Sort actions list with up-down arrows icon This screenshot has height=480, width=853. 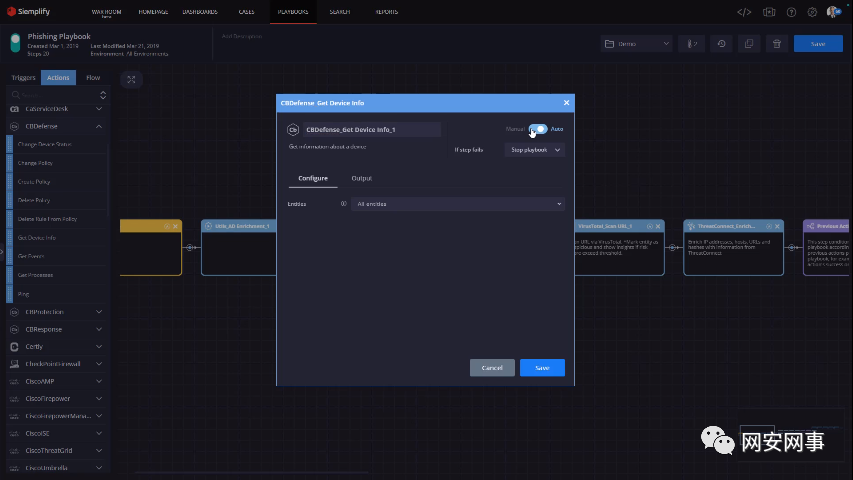point(103,95)
